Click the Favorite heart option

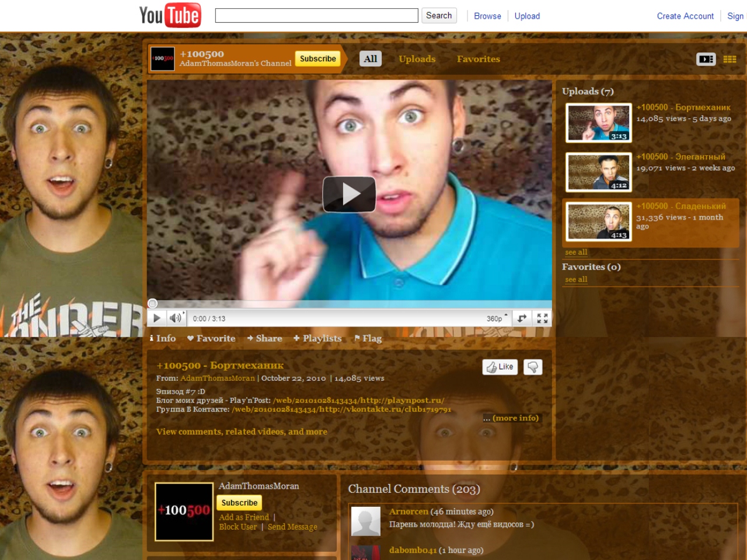[211, 338]
